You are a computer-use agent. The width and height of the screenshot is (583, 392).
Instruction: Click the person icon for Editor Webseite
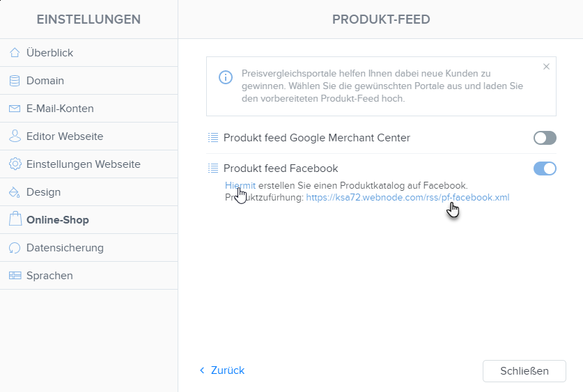tap(15, 136)
